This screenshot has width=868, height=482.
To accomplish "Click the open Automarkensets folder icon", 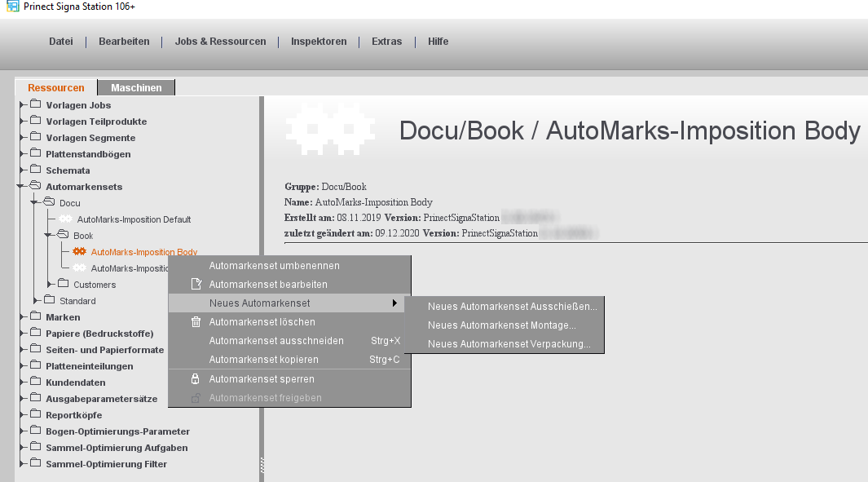I will click(x=35, y=185).
